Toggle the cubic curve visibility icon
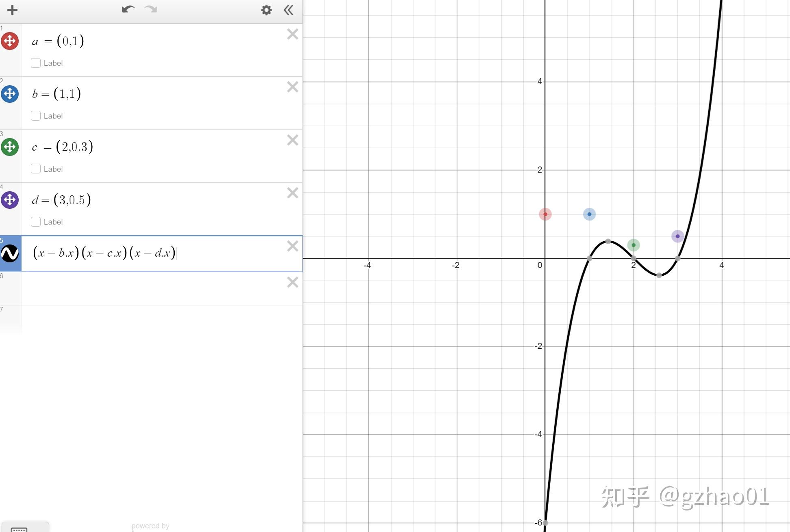Viewport: 790px width, 532px height. click(x=10, y=253)
